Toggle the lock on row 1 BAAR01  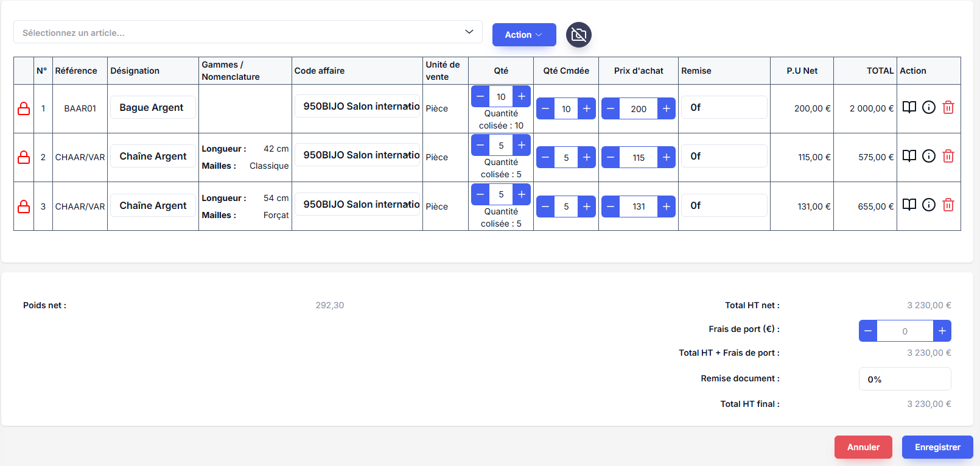point(24,108)
